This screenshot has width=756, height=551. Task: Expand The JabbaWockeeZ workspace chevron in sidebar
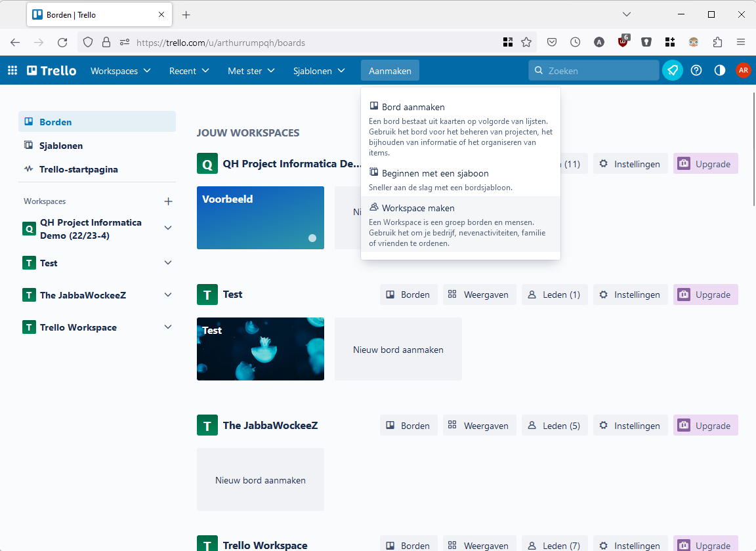[168, 295]
